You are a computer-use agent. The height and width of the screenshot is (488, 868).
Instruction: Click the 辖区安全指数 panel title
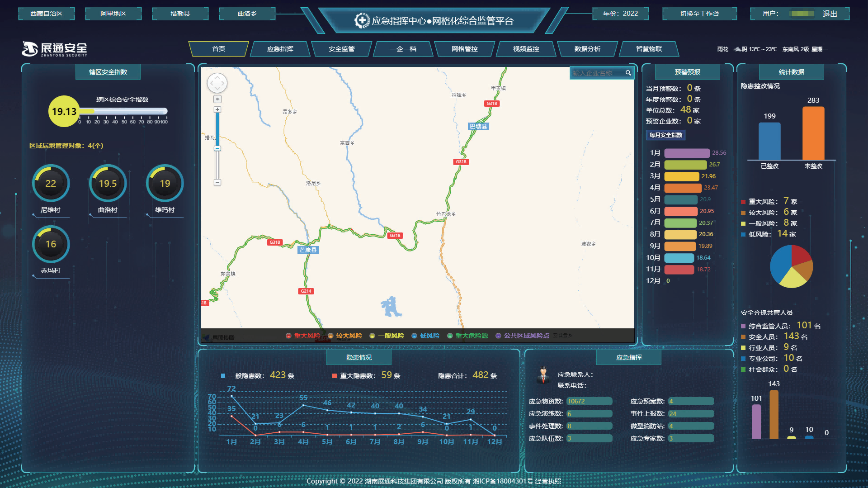108,72
